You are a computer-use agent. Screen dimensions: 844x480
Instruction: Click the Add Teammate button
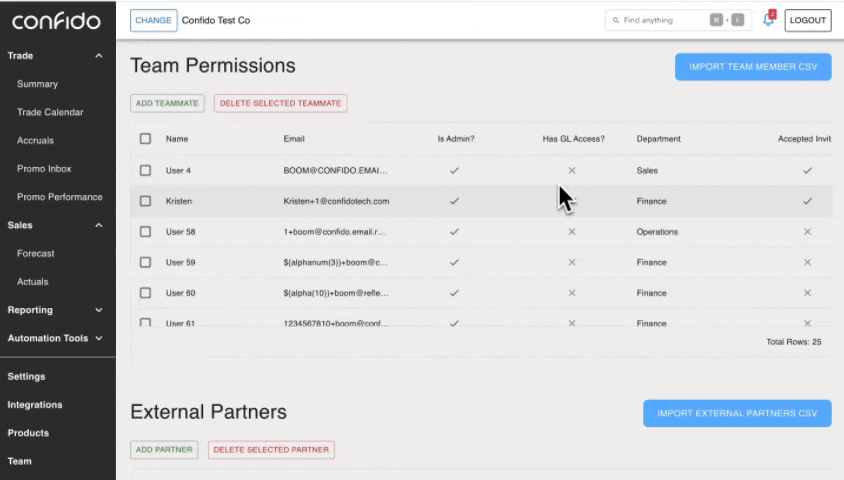[167, 103]
